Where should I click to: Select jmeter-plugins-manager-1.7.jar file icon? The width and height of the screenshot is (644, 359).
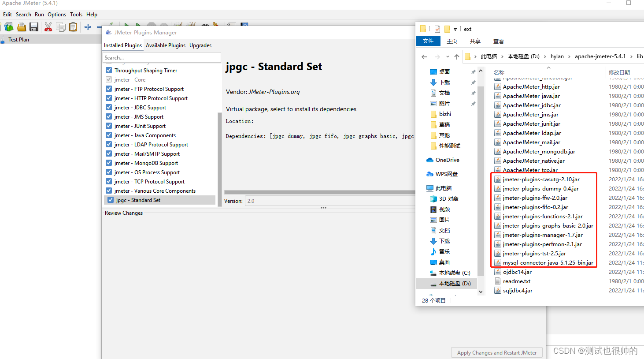point(498,235)
